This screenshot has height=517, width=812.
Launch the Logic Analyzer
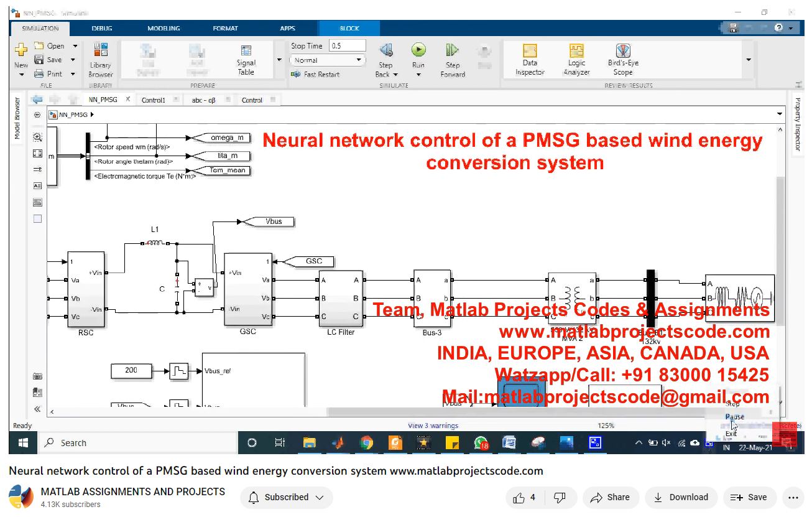tap(576, 60)
